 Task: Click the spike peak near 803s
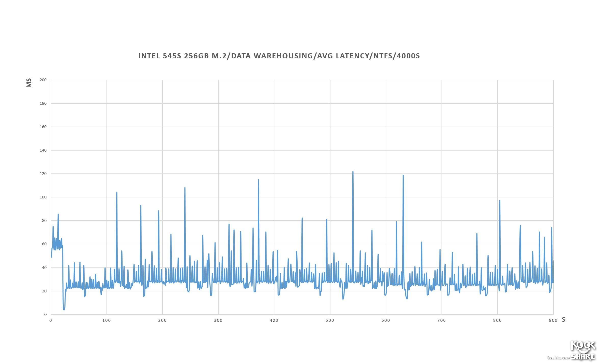500,200
